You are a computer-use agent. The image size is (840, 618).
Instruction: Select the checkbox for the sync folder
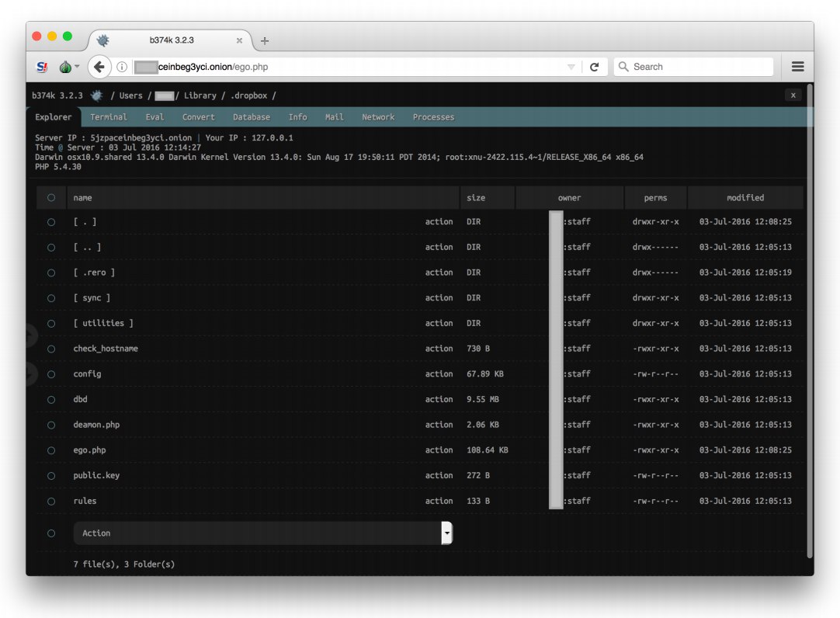point(51,298)
